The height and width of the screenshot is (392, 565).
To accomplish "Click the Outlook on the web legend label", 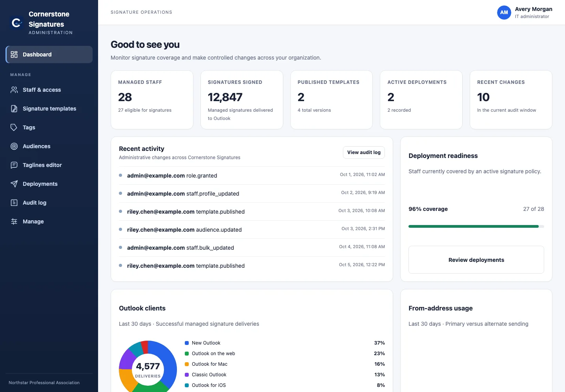I will coord(213,354).
